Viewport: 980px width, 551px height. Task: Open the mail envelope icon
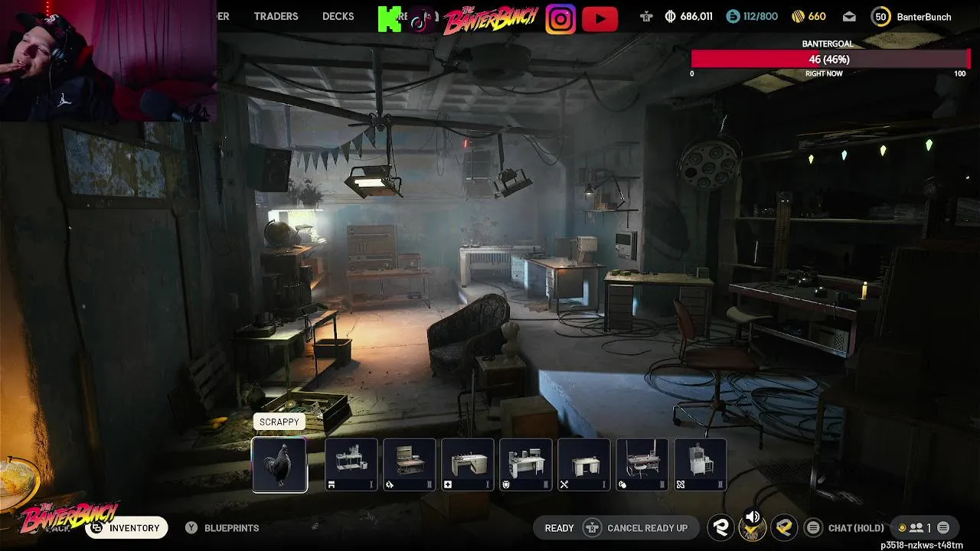pos(849,16)
